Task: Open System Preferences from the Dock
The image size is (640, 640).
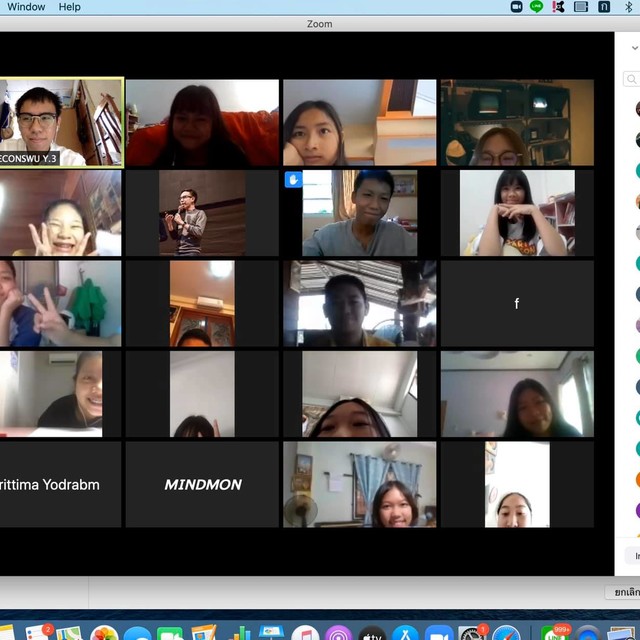Action: 472,633
